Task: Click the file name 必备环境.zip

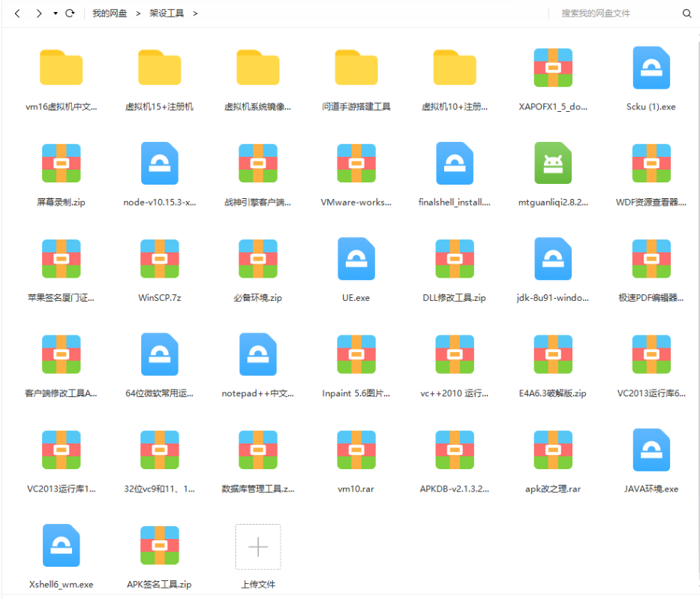Action: point(258,297)
